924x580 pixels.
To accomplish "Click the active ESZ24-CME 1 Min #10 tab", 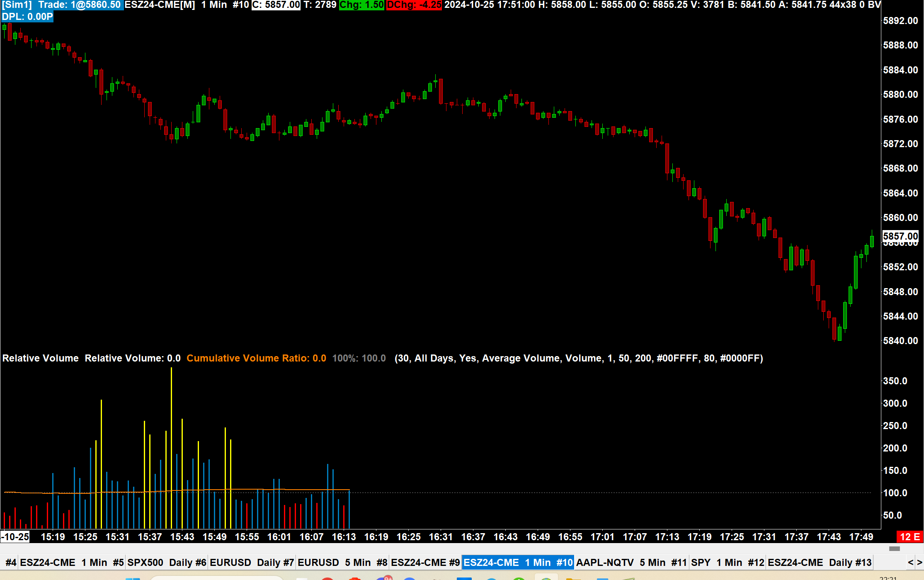I will [518, 563].
